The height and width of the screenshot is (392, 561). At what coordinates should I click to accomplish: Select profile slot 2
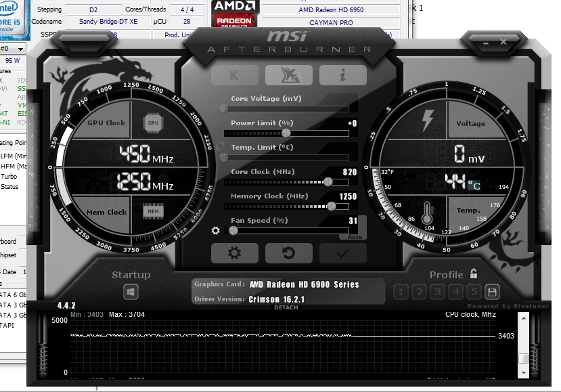pos(420,292)
